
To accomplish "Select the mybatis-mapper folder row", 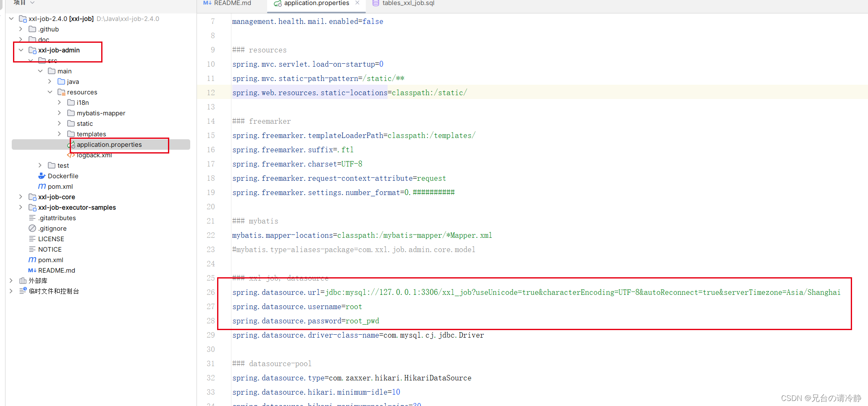I will [x=101, y=113].
